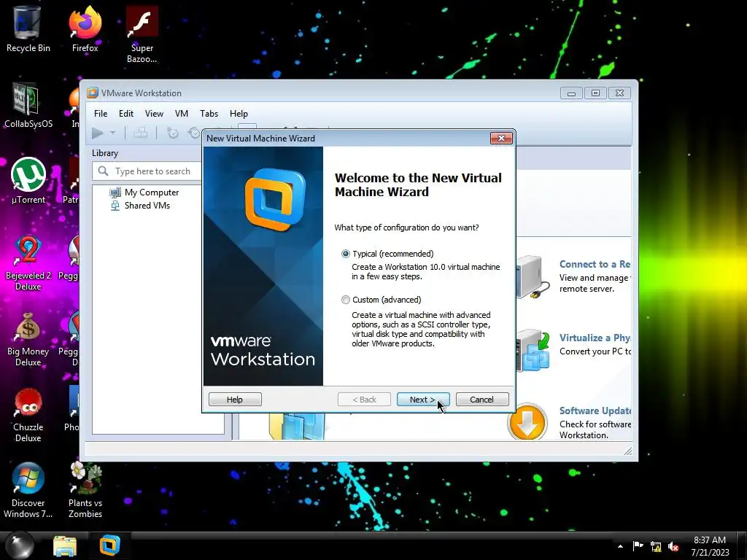Viewport: 747px width, 560px height.
Task: Click the My Computer monitor icon
Action: tap(115, 192)
